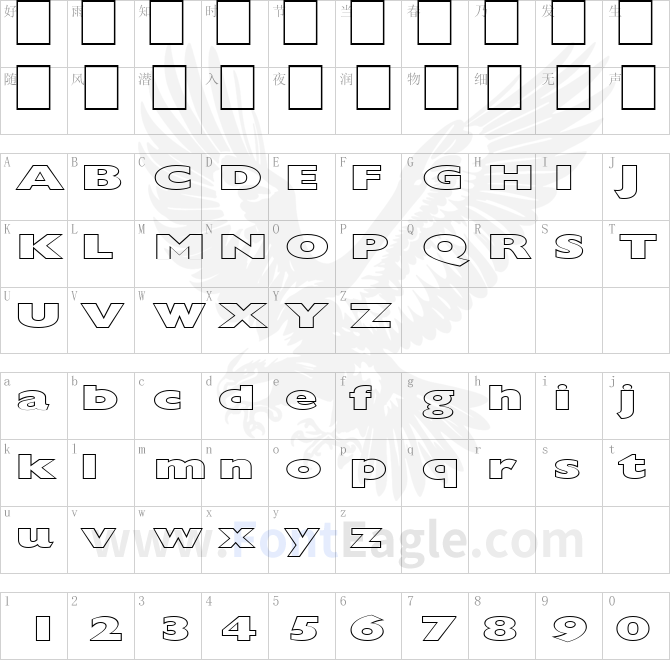670x660 pixels.
Task: Click the missing glyph box for 好
Action: click(33, 23)
